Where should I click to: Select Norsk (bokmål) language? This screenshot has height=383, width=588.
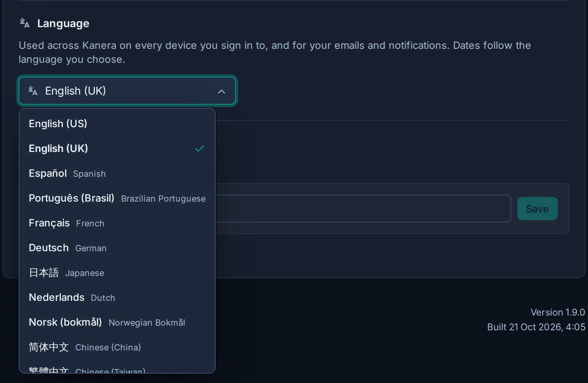117,322
